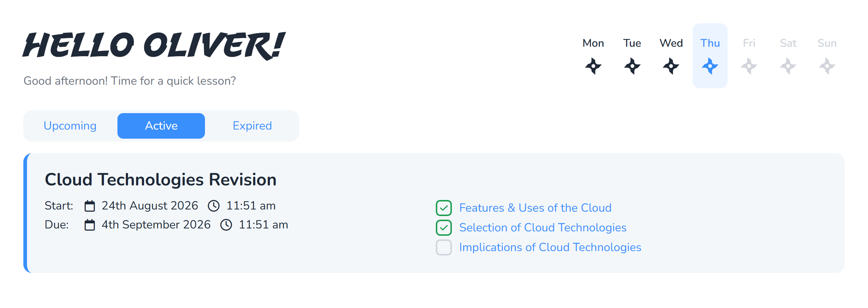Click Friday's greyed star icon
This screenshot has height=308, width=868.
(749, 66)
